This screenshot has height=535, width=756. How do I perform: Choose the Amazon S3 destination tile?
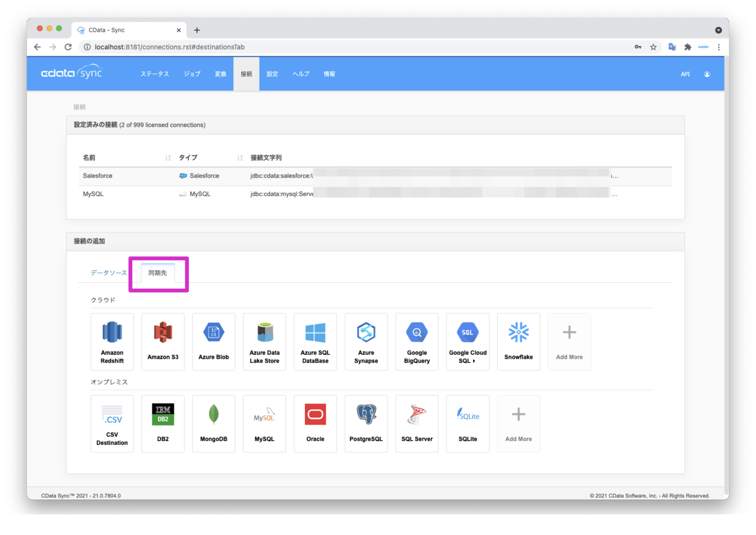[x=163, y=342]
